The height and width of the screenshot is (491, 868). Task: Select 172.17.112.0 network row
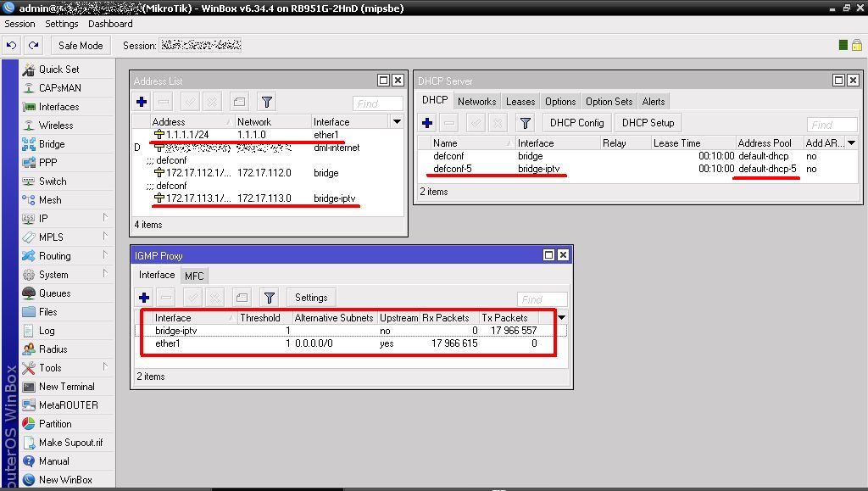point(269,173)
